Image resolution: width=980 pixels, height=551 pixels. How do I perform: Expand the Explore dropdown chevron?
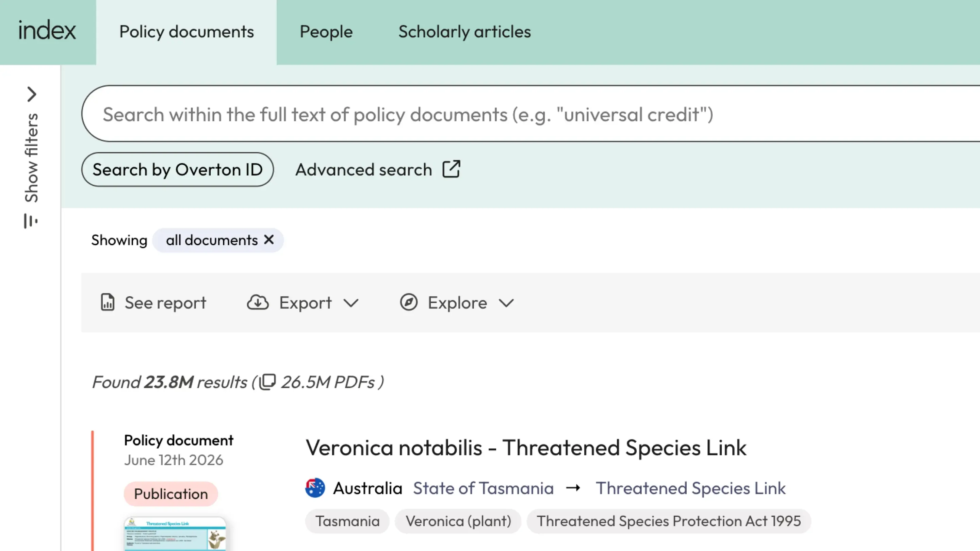pyautogui.click(x=506, y=303)
